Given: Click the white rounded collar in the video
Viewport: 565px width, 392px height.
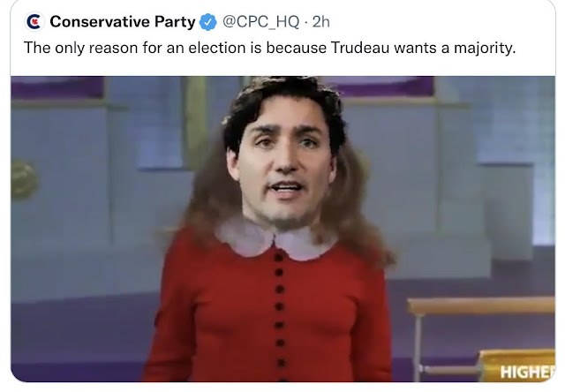Looking at the screenshot, I should 276,239.
